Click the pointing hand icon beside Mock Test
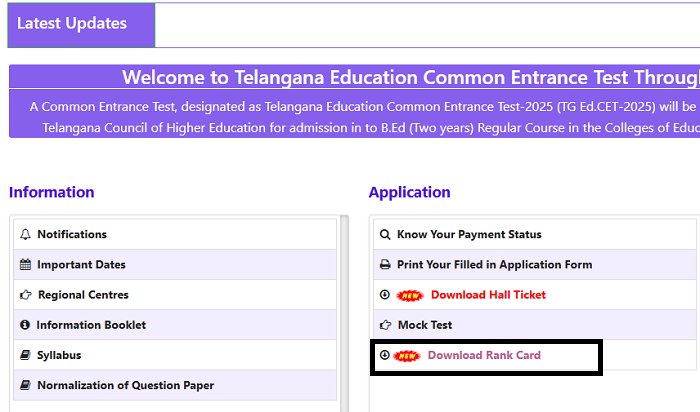Image resolution: width=700 pixels, height=412 pixels. (385, 325)
